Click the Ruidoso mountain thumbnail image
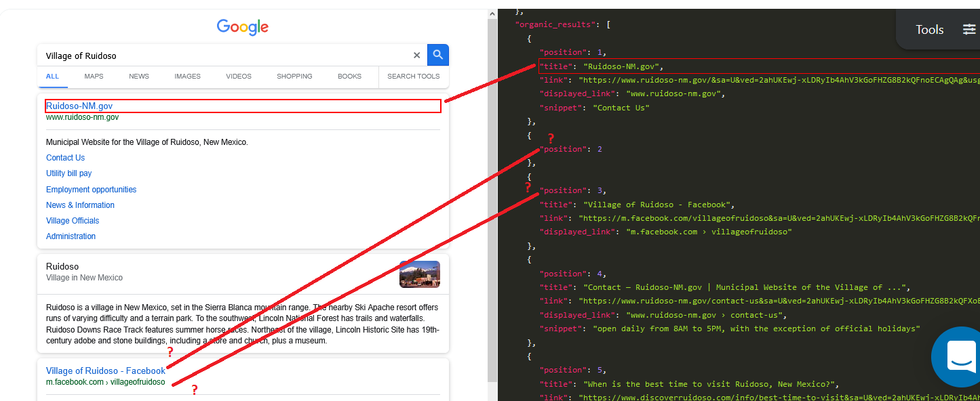The width and height of the screenshot is (980, 401). pyautogui.click(x=419, y=274)
